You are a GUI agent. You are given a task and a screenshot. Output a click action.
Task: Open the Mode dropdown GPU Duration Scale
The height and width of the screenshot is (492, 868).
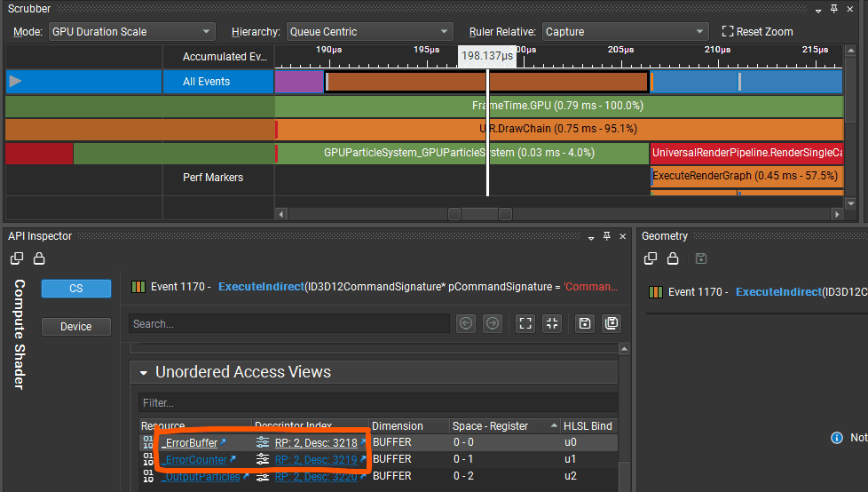click(131, 32)
